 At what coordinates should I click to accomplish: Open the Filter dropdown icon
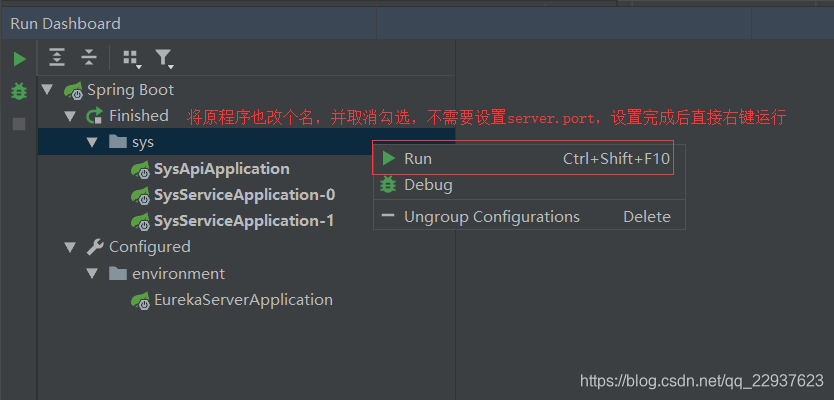coord(164,59)
